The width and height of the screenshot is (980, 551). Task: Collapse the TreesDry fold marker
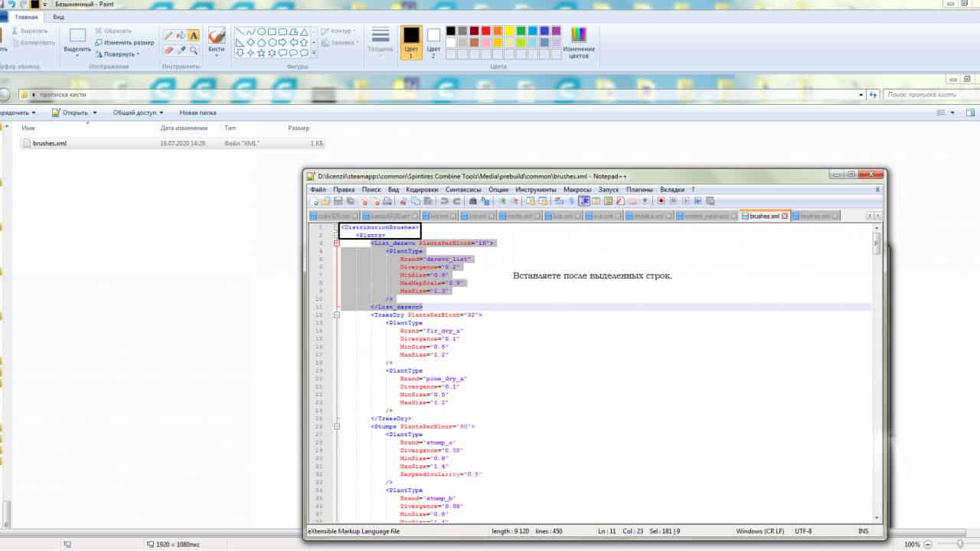337,315
